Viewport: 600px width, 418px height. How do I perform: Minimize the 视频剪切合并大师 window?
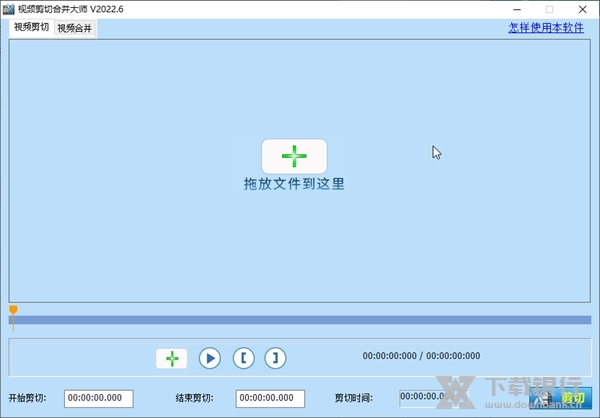tap(517, 9)
